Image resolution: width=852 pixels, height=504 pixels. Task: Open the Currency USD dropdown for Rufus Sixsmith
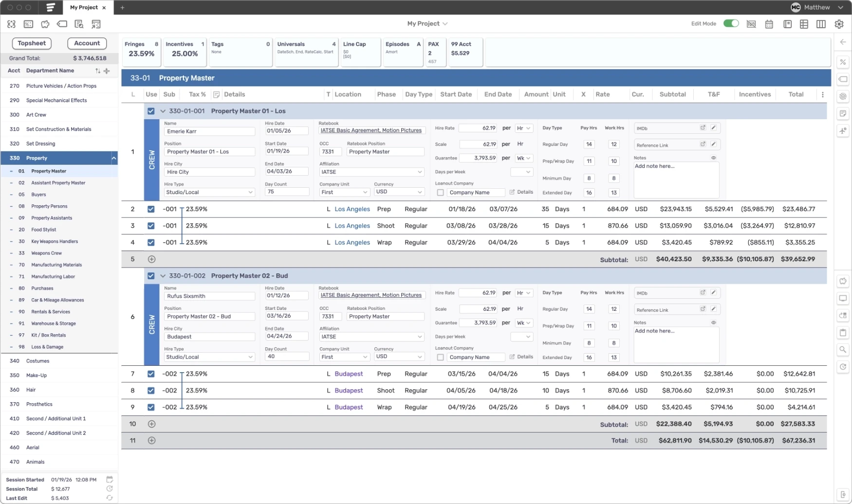click(x=399, y=357)
